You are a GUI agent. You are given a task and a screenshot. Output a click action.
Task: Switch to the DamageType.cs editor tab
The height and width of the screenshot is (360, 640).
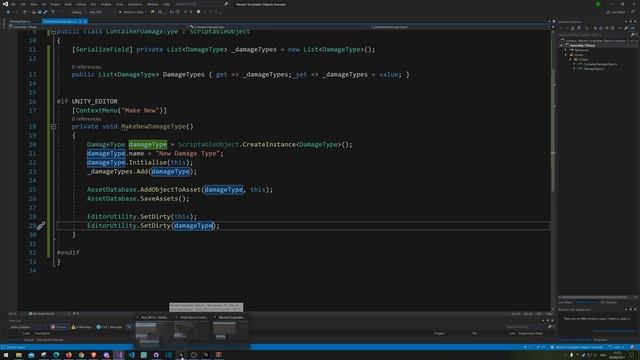click(x=20, y=21)
